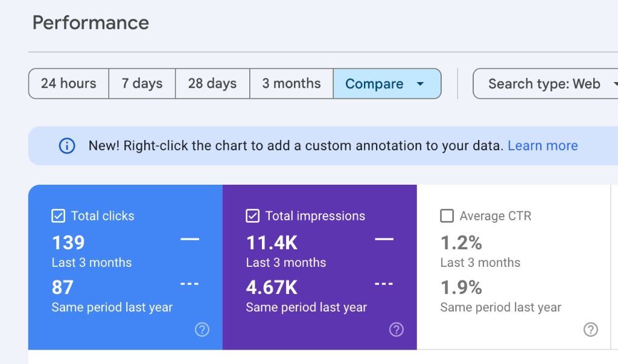Viewport: 618px width, 364px height.
Task: Open help for Average CTR metric
Action: click(590, 330)
